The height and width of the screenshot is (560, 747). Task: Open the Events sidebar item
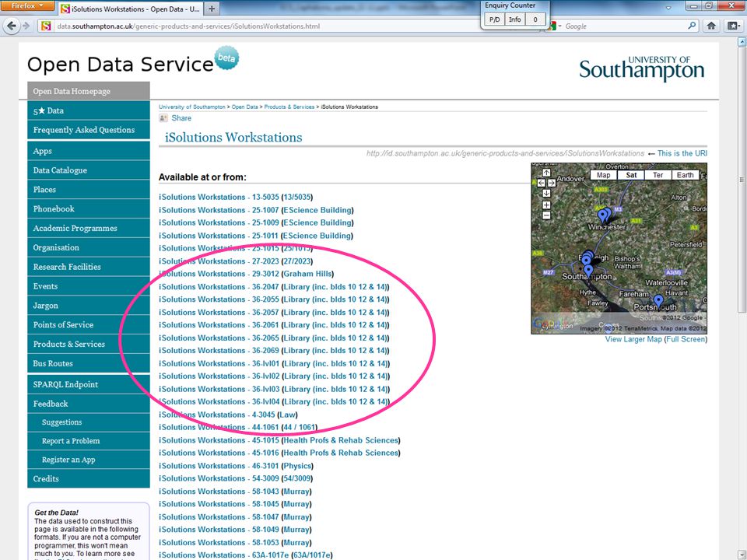(x=89, y=286)
